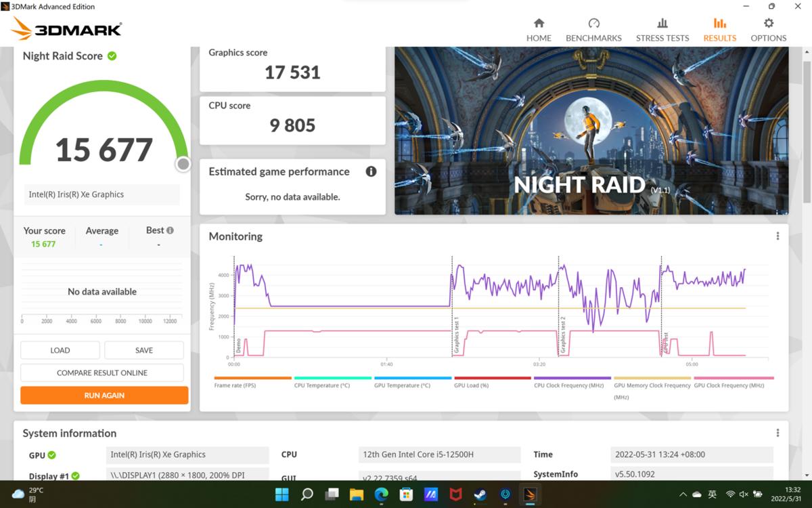This screenshot has height=508, width=812.
Task: Click the 3DMark taskbar icon
Action: [x=530, y=494]
